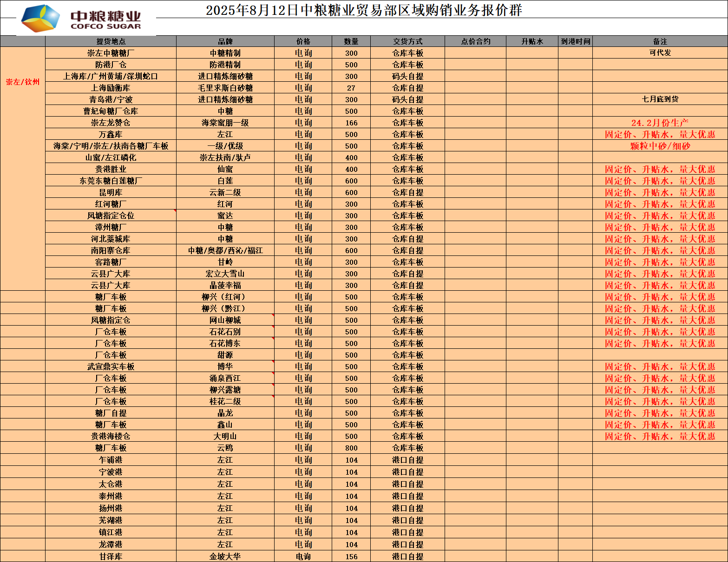Click the 可代发 remark cell
The height and width of the screenshot is (562, 728).
(660, 53)
